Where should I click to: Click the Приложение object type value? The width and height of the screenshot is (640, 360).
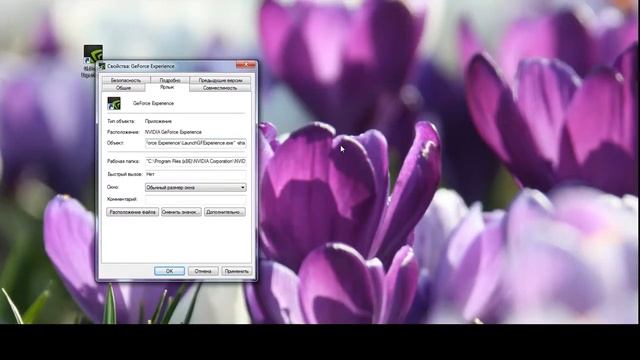(158, 121)
